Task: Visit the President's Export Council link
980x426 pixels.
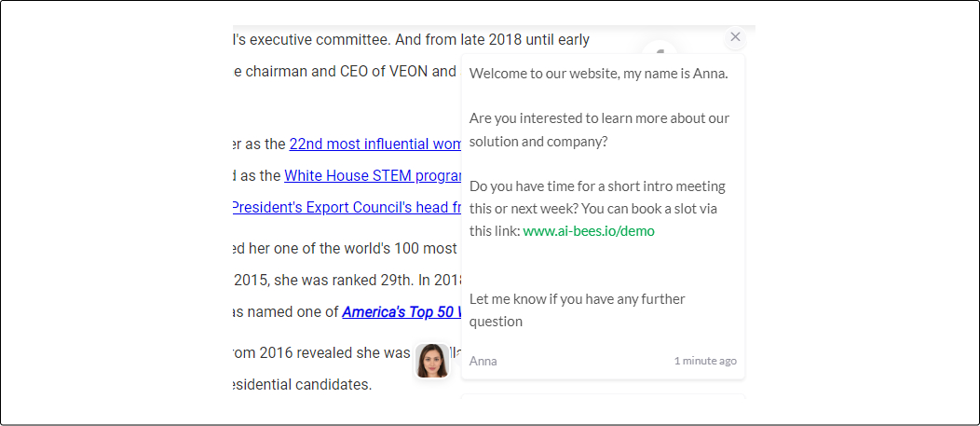Action: pos(347,207)
